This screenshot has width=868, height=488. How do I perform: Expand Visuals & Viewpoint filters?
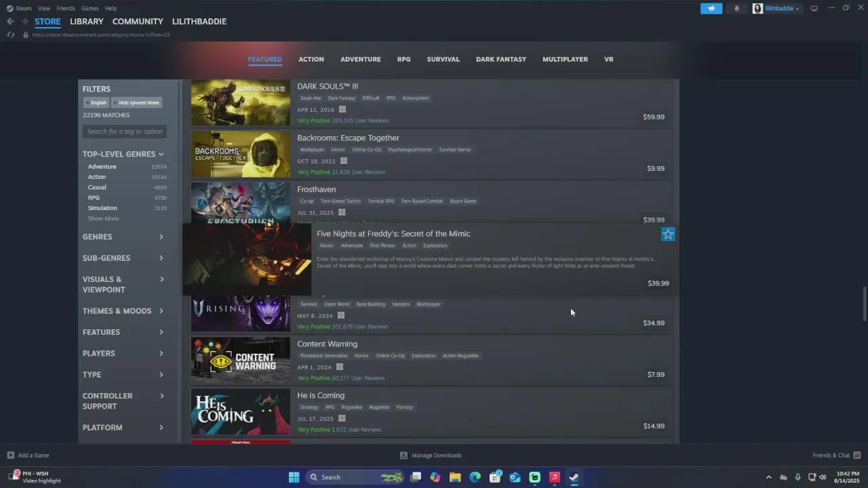click(123, 285)
